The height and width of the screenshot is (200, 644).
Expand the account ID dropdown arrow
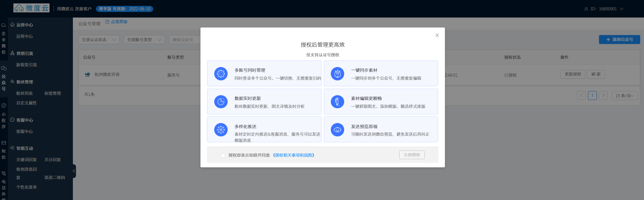[x=622, y=9]
